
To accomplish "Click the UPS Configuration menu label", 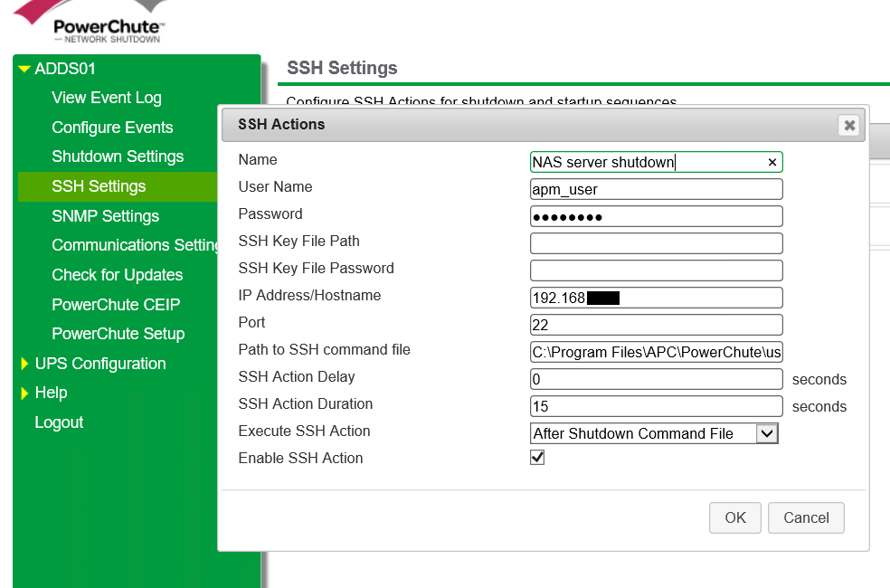I will (100, 364).
